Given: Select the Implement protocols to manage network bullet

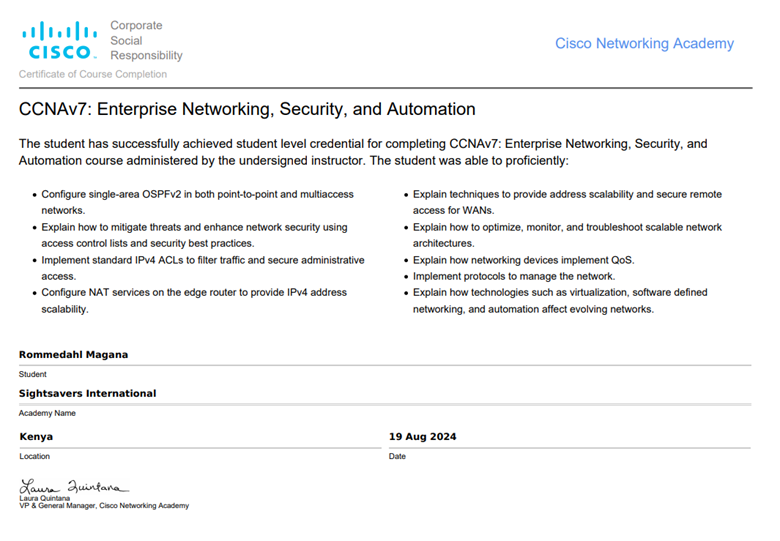Looking at the screenshot, I should 514,276.
